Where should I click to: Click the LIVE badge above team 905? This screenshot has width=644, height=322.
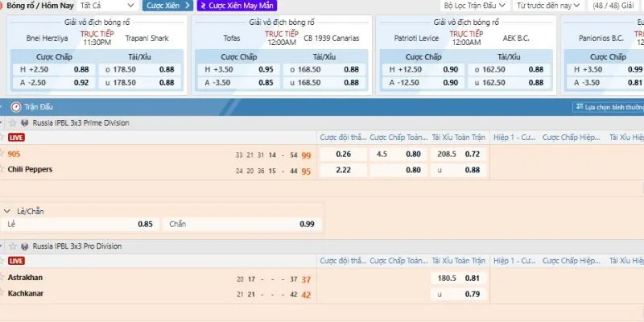[x=16, y=138]
